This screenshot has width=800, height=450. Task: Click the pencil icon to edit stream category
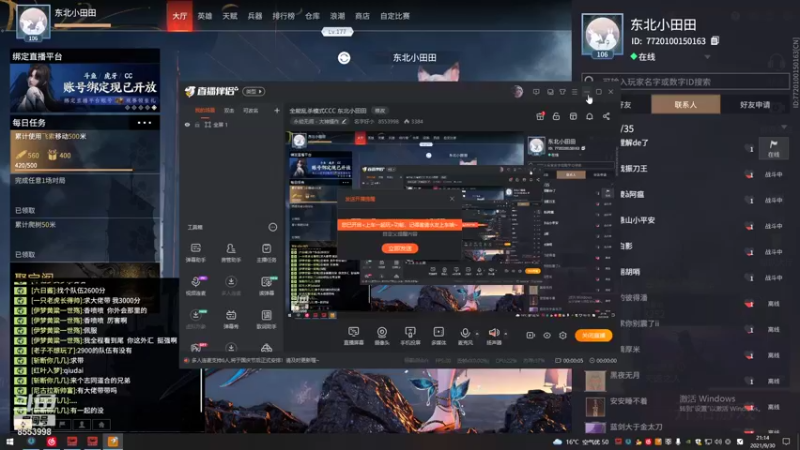(x=344, y=121)
